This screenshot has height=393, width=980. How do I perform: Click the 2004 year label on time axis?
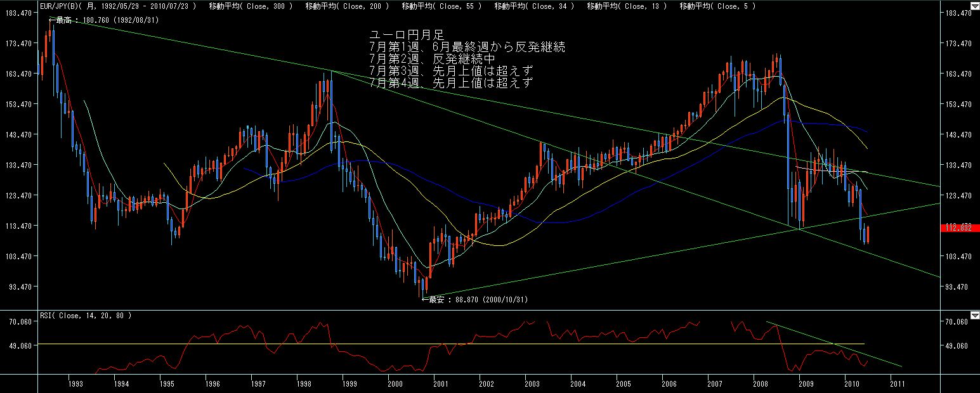click(x=577, y=383)
